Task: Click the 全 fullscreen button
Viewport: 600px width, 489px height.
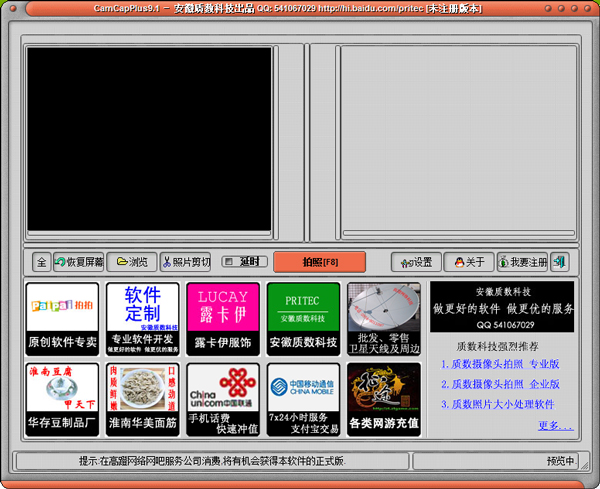Action: (41, 262)
